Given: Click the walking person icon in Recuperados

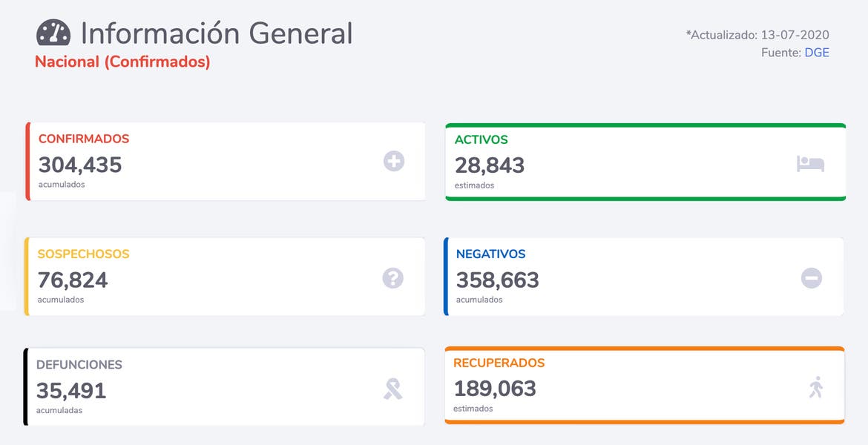Looking at the screenshot, I should [x=816, y=387].
